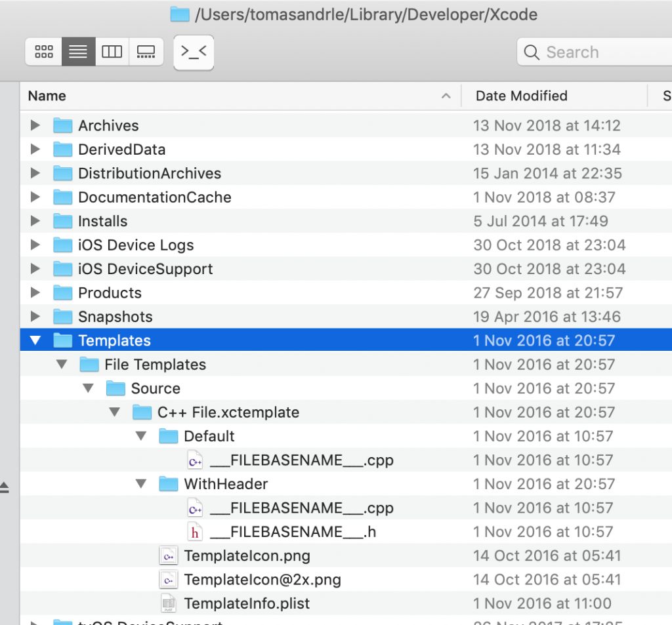
Task: Click the window title path text
Action: pos(366,14)
